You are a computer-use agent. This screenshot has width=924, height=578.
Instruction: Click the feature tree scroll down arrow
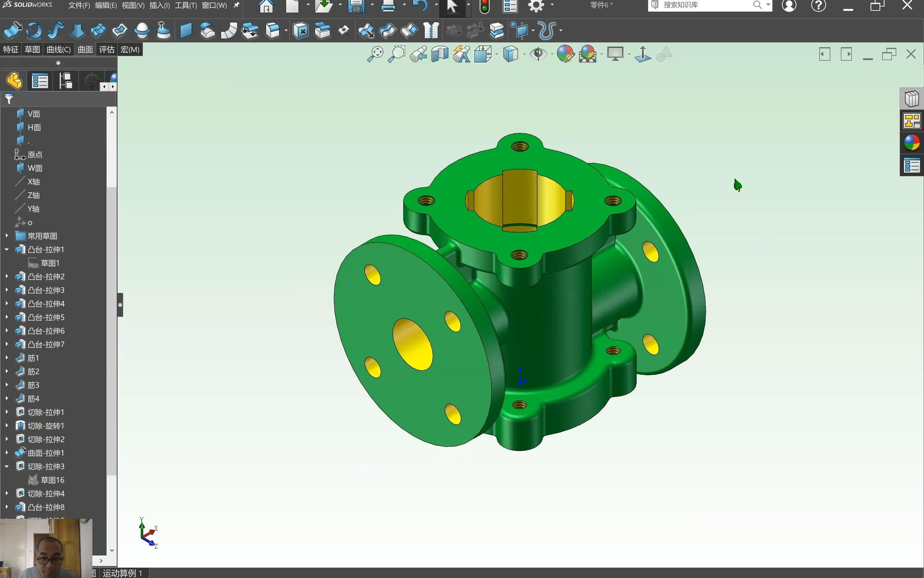[x=112, y=551]
